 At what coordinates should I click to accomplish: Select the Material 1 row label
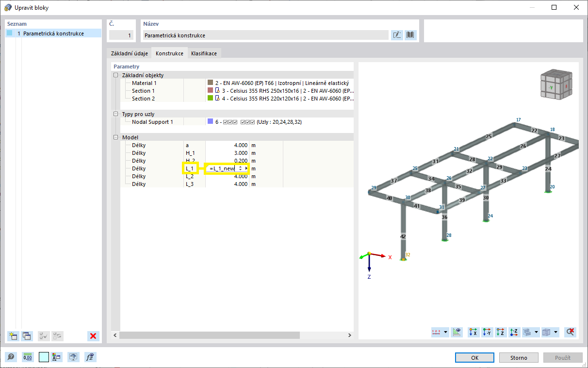point(144,83)
